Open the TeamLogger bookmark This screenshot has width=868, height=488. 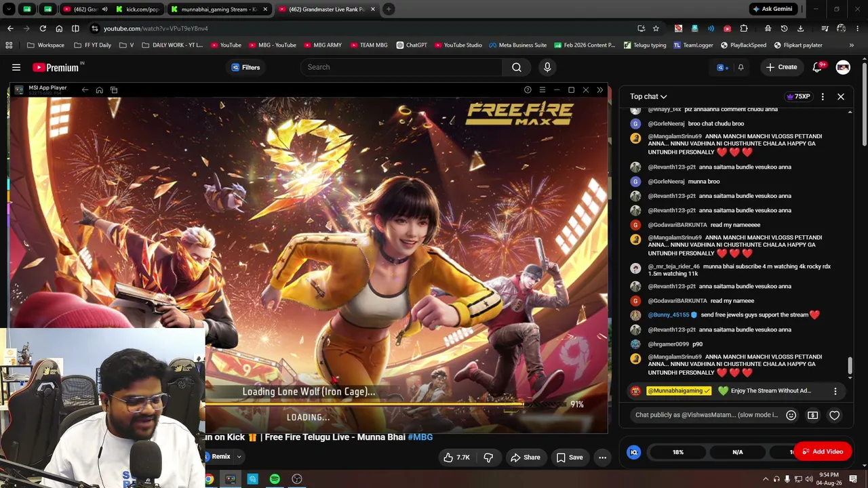click(x=693, y=45)
